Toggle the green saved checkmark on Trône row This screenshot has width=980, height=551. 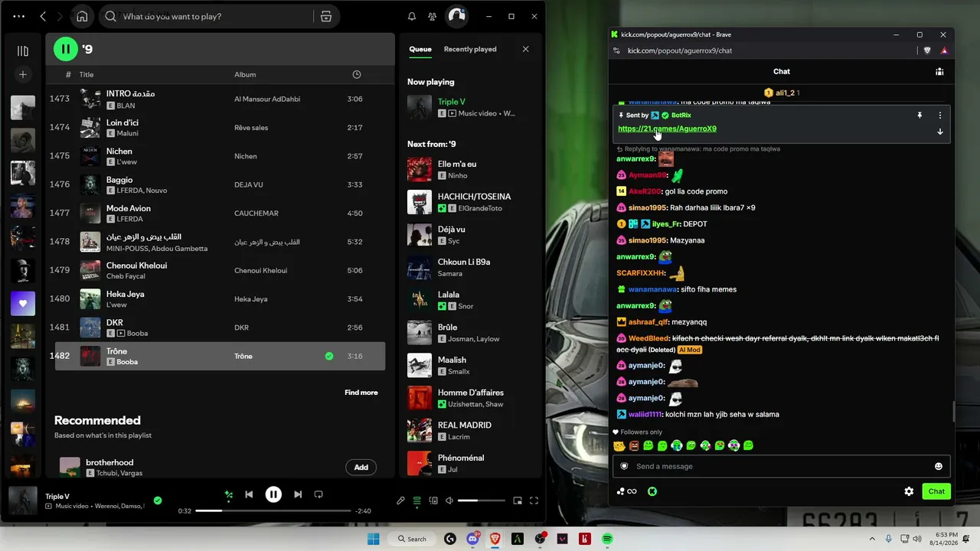pos(329,356)
